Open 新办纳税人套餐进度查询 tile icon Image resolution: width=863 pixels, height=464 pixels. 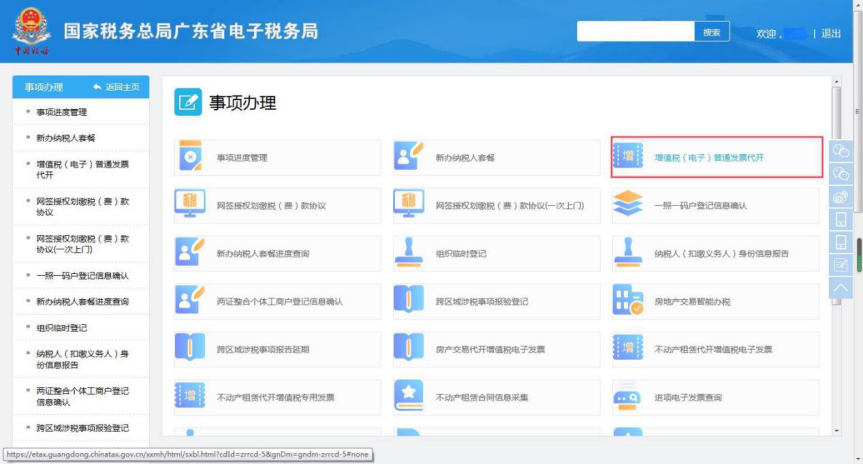click(190, 253)
